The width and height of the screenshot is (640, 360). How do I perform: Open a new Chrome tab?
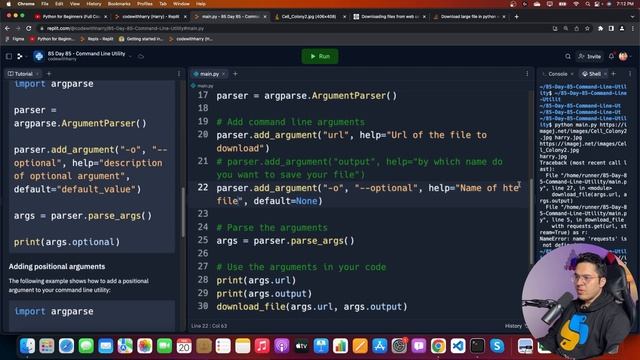tap(516, 17)
